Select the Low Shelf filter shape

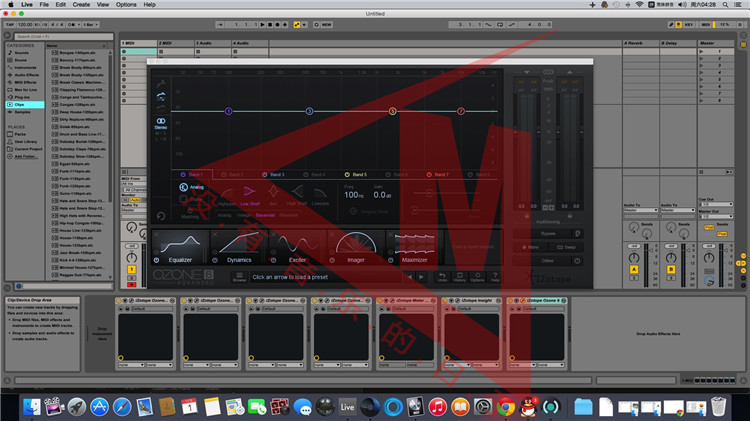tap(249, 195)
